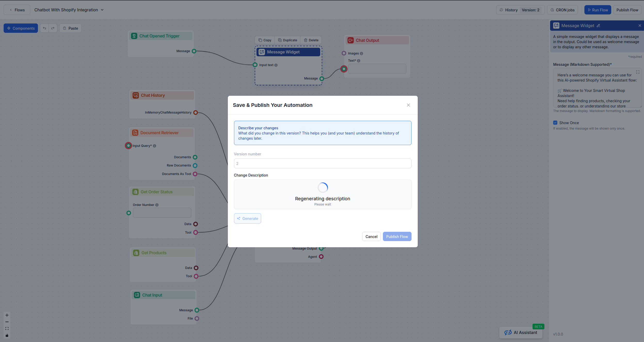
Task: Close the Save & Publish dialog
Action: (408, 105)
